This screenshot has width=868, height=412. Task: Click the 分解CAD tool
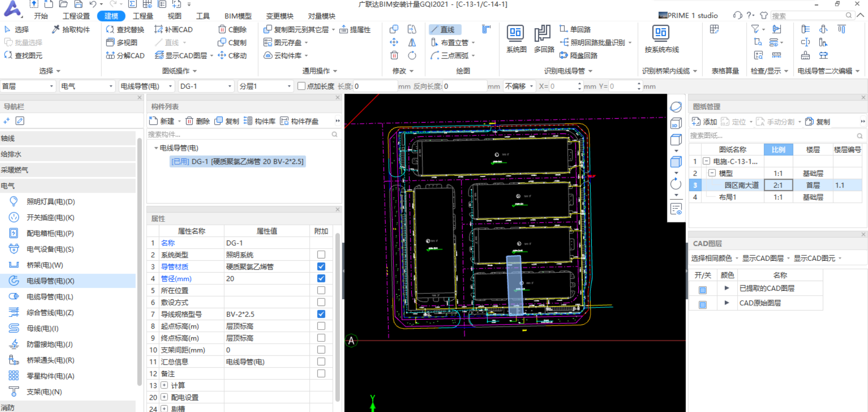tap(125, 56)
